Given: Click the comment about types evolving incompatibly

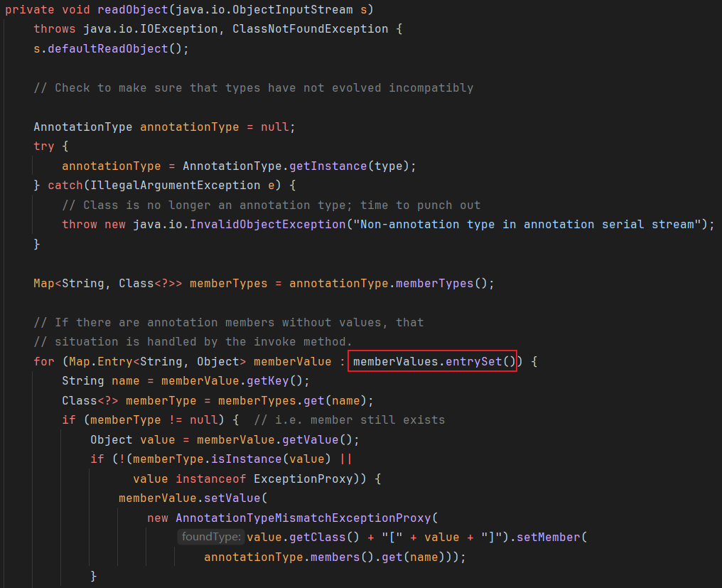Looking at the screenshot, I should tap(253, 87).
